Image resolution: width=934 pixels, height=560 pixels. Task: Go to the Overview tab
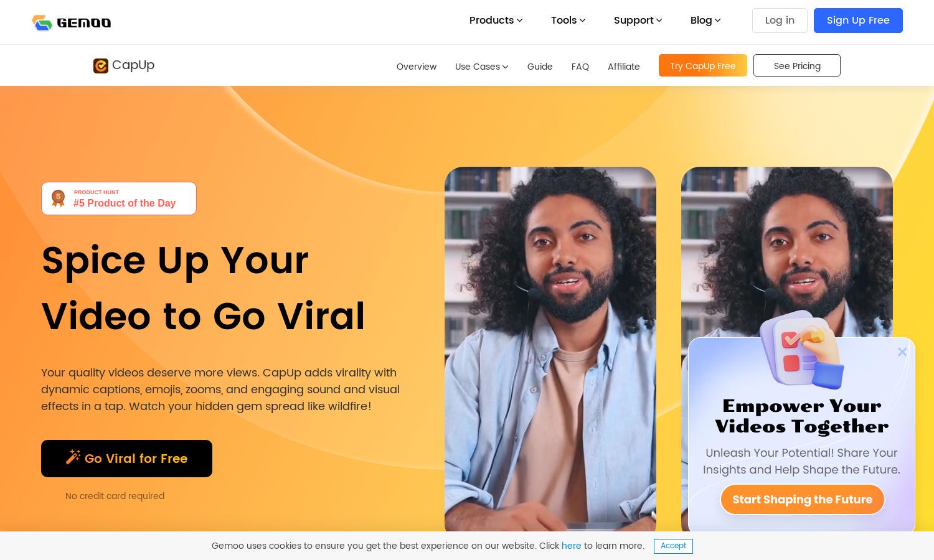(x=417, y=67)
